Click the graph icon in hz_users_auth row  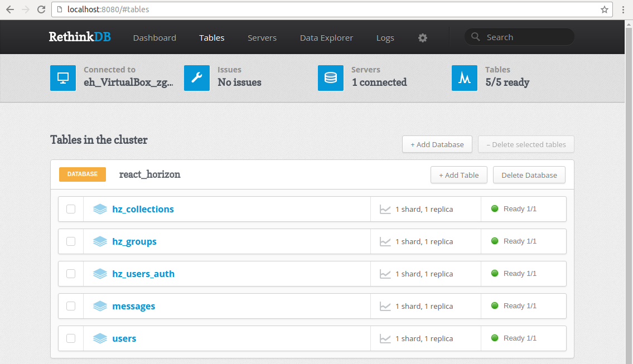(385, 274)
